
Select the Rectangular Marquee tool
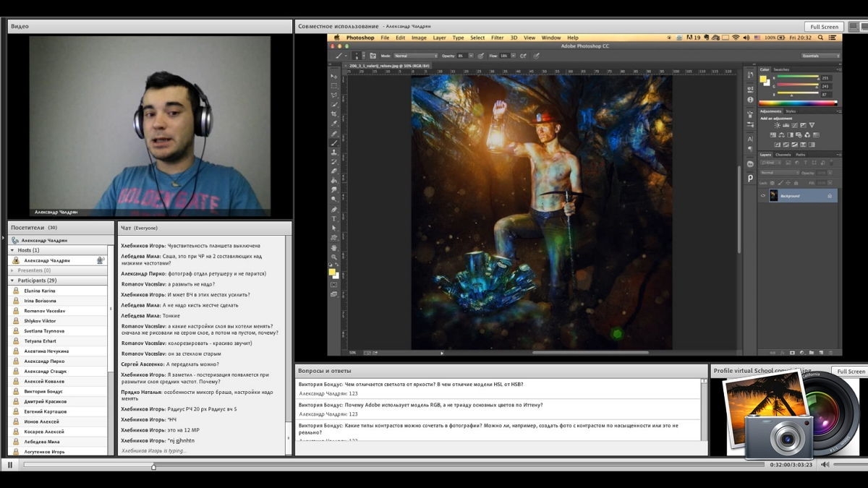pyautogui.click(x=334, y=85)
